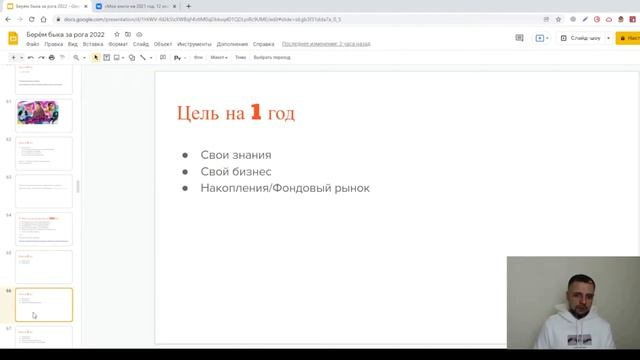
Task: Open browser home page
Action: pyautogui.click(x=43, y=19)
